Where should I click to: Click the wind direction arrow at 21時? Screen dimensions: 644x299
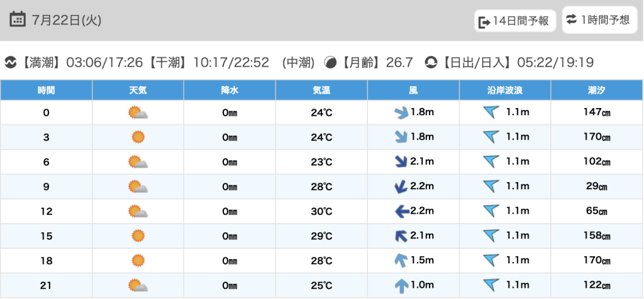401,286
